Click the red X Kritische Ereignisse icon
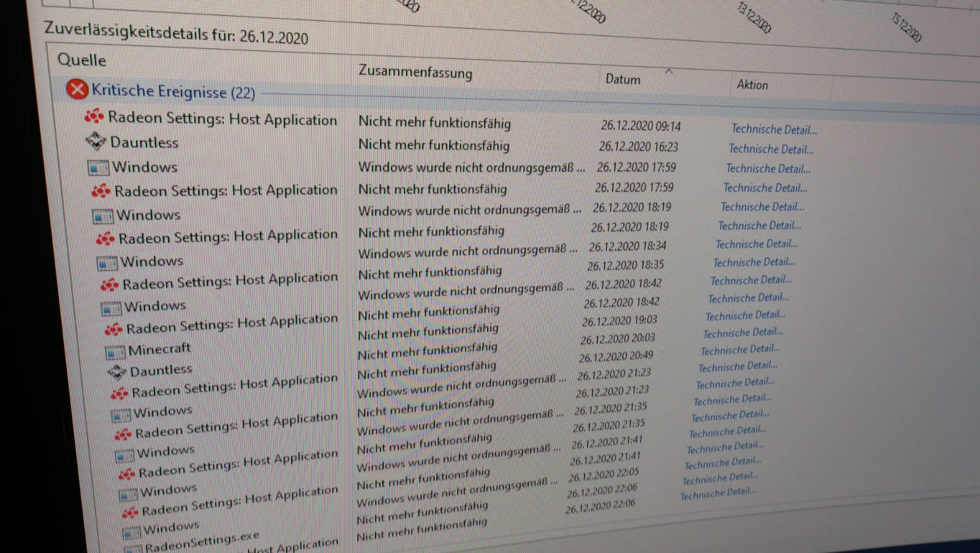 (x=77, y=89)
